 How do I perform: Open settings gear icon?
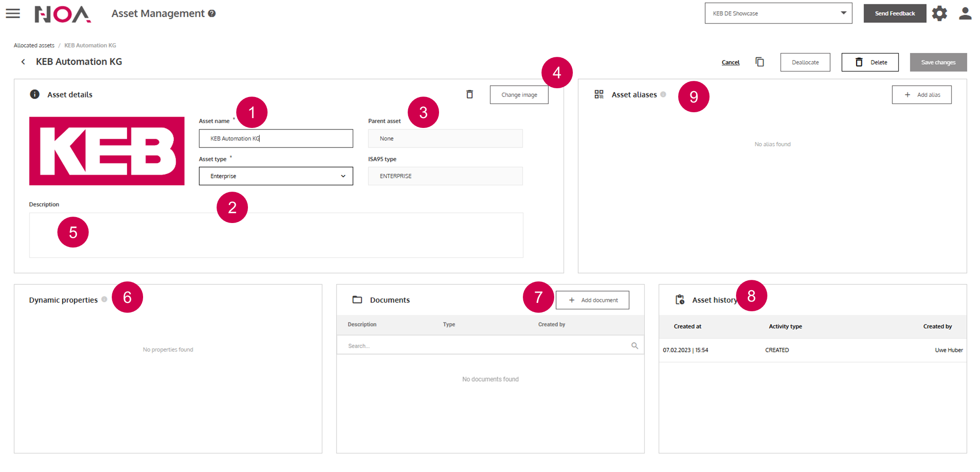coord(939,13)
